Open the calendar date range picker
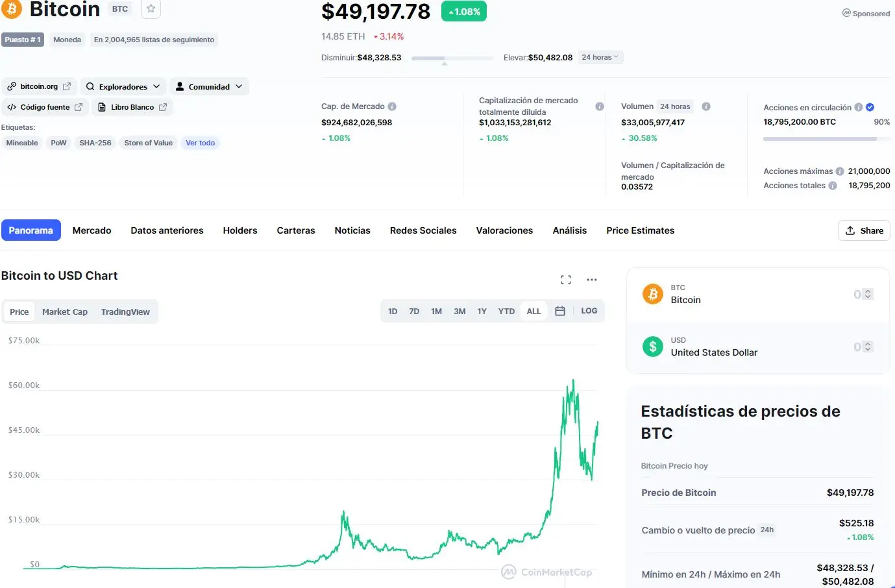This screenshot has width=895, height=588. [x=560, y=312]
